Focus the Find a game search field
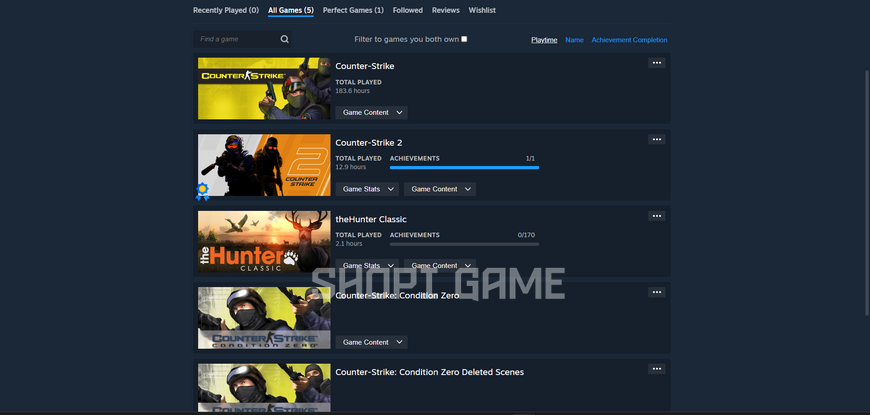 (242, 39)
